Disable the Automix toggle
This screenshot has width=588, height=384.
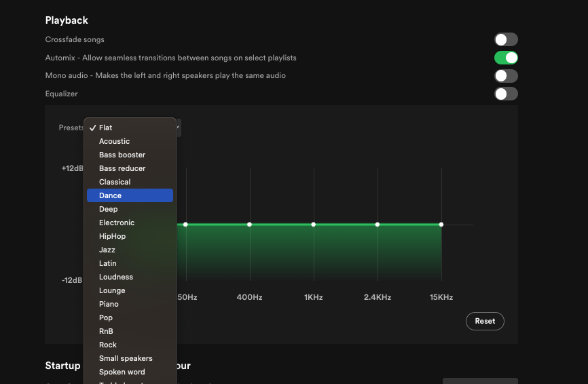coord(506,58)
